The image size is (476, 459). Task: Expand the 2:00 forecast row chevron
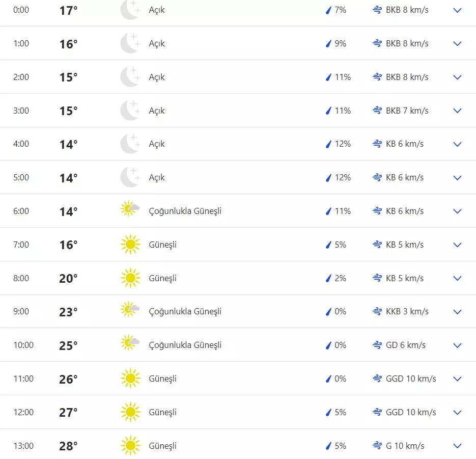(x=457, y=77)
